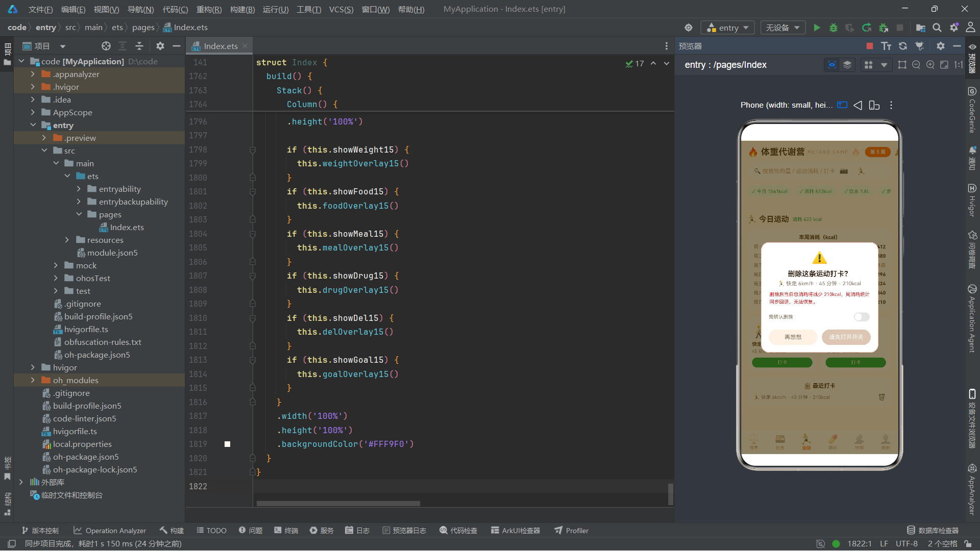Click editor horizontal scrollbar
Viewport: 980px width, 551px height.
click(x=338, y=504)
